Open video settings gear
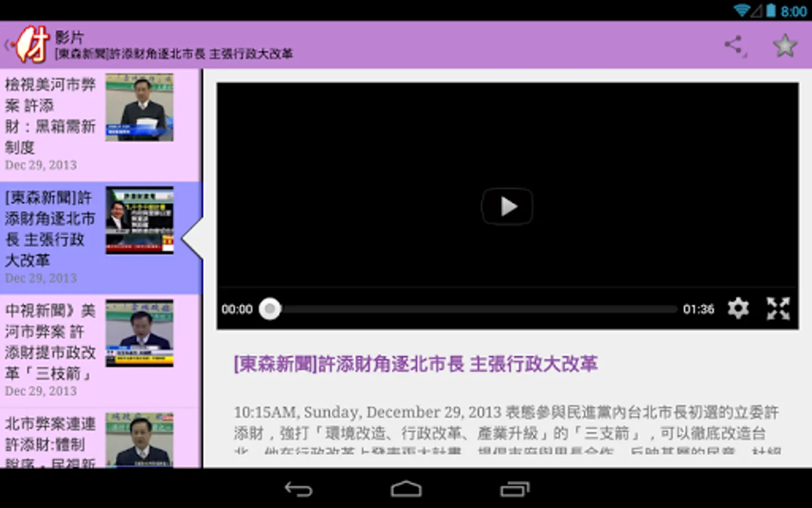This screenshot has height=508, width=812. (x=738, y=309)
